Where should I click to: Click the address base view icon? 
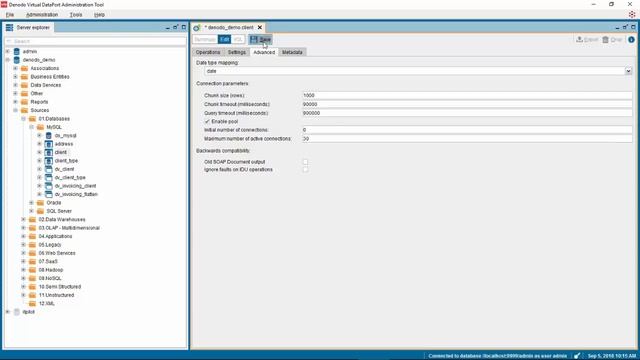49,144
